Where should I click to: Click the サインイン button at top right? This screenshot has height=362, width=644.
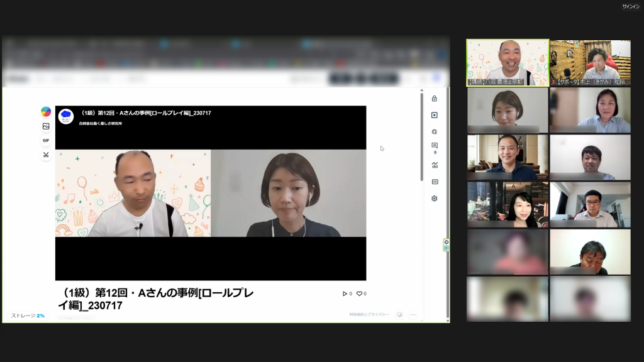tap(631, 6)
